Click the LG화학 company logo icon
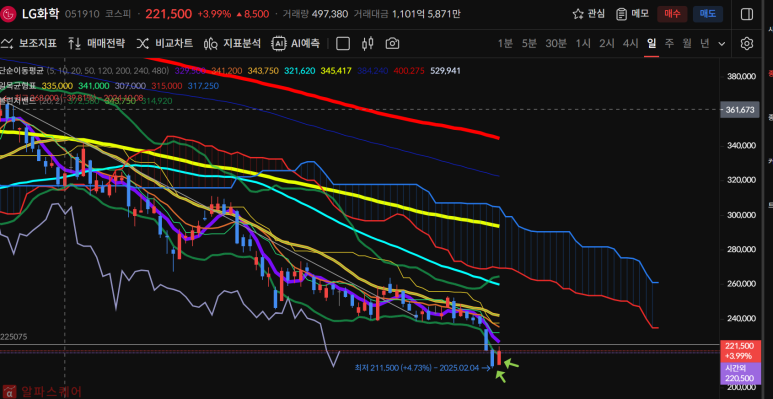The image size is (773, 399). tap(7, 14)
